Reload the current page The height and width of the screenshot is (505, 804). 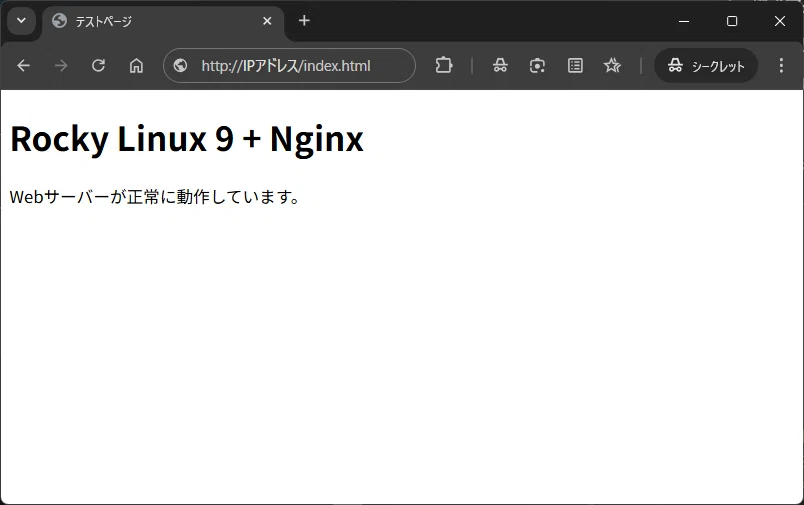click(98, 66)
